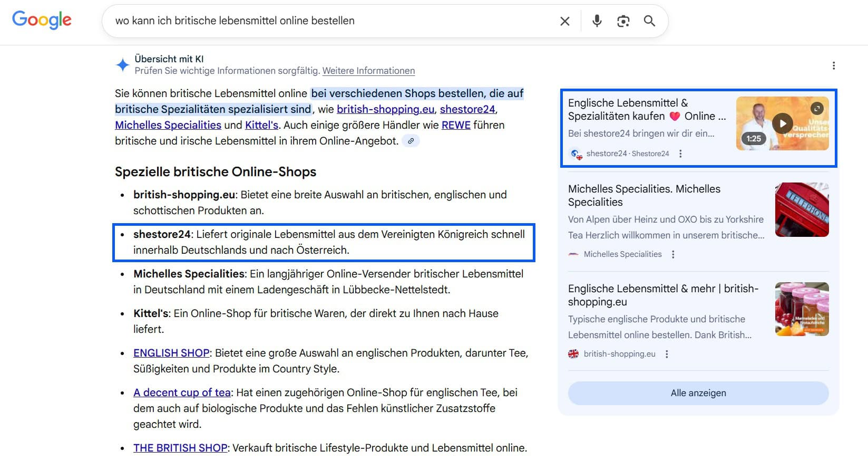Click the bold 'Kittel's' list entry

(x=151, y=313)
